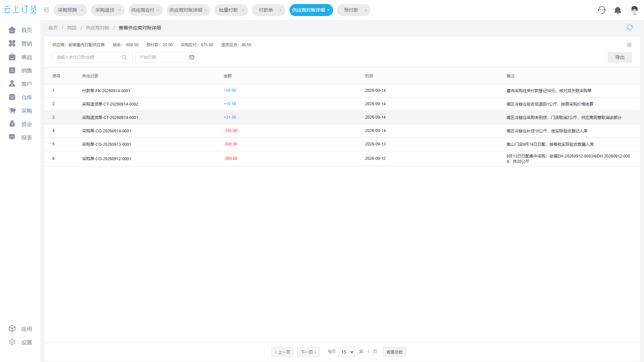This screenshot has width=644, height=362.
Task: Click the search magnifier icon
Action: coord(124,57)
